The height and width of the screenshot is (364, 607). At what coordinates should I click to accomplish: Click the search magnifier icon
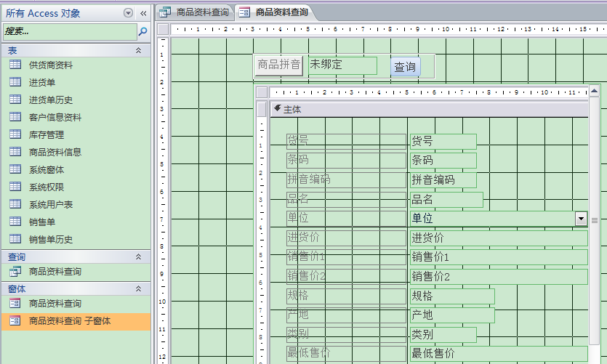pos(142,31)
